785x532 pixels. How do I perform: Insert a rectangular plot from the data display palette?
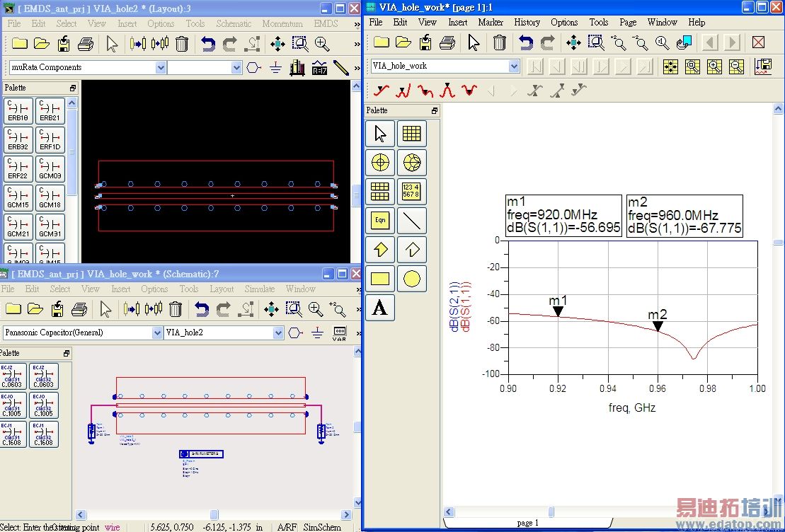(412, 134)
